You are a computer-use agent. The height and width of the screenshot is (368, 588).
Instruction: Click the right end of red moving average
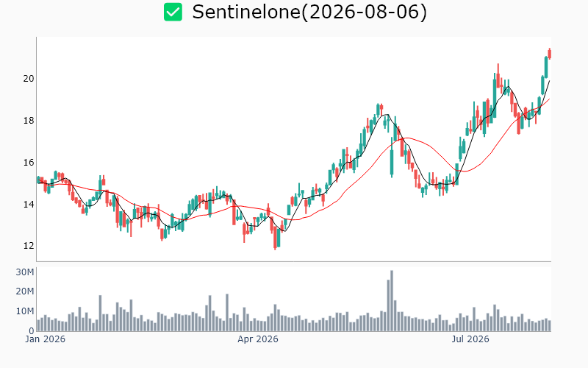[549, 99]
